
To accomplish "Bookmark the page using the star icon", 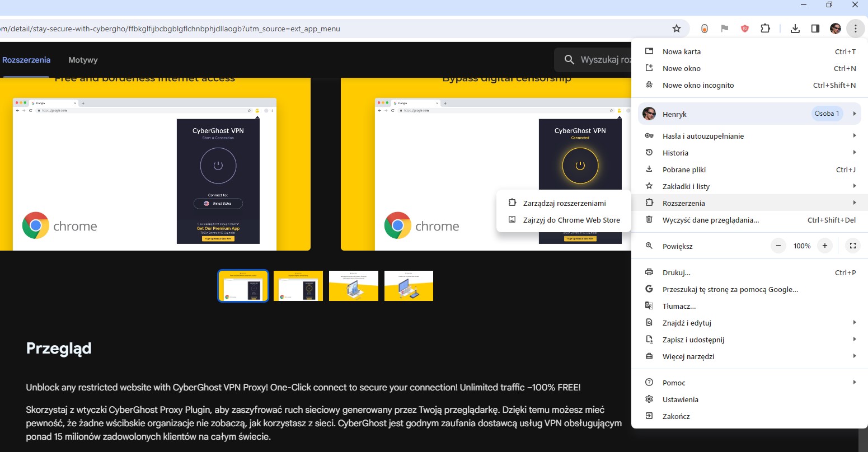I will pos(676,29).
